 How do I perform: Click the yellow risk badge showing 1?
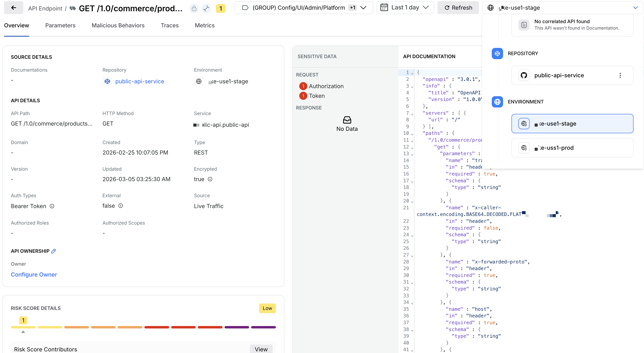pyautogui.click(x=221, y=8)
